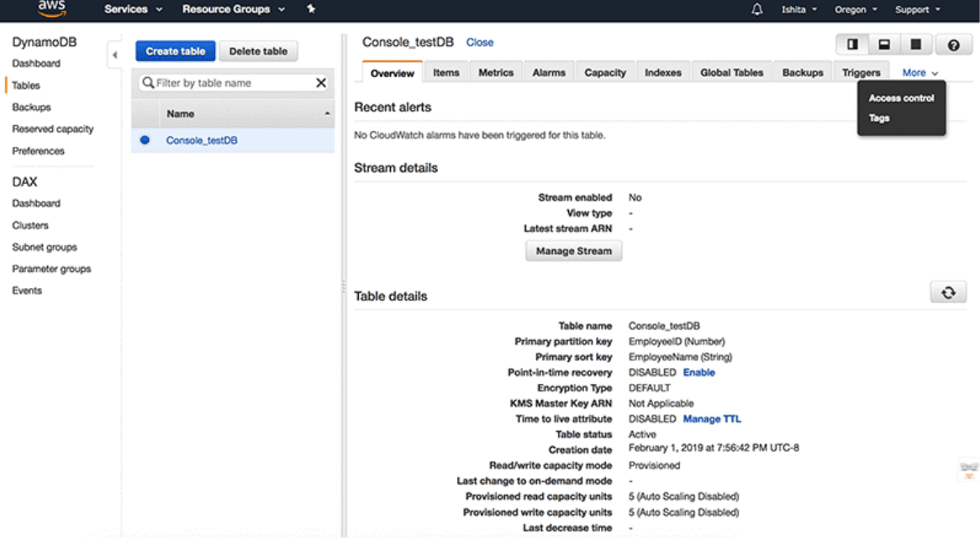Open the pin shortcuts star icon

click(x=311, y=8)
